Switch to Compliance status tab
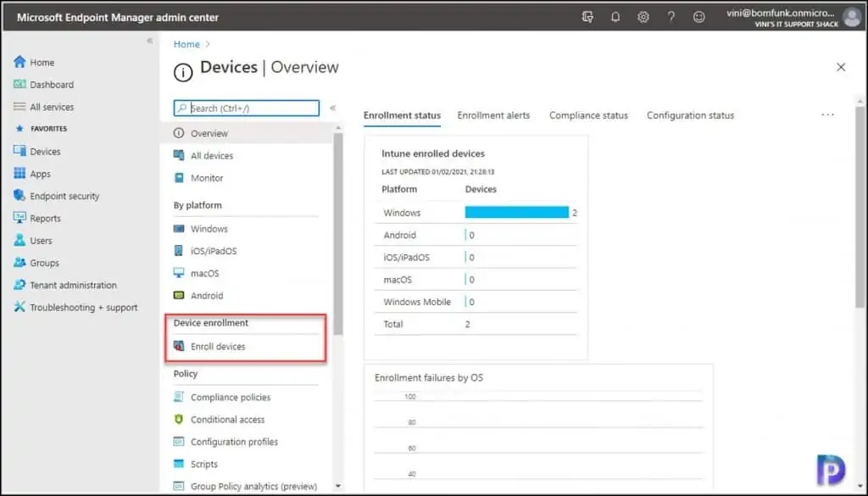This screenshot has height=496, width=868. 588,115
